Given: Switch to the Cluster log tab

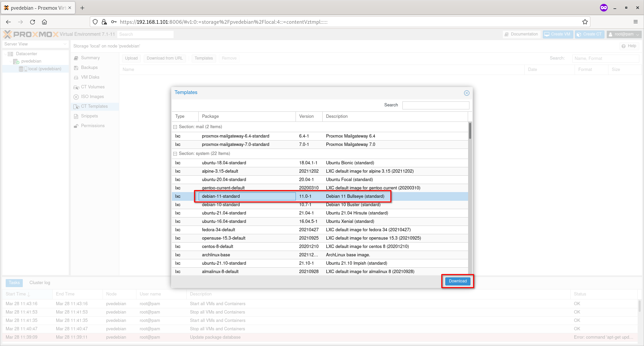Looking at the screenshot, I should (40, 283).
